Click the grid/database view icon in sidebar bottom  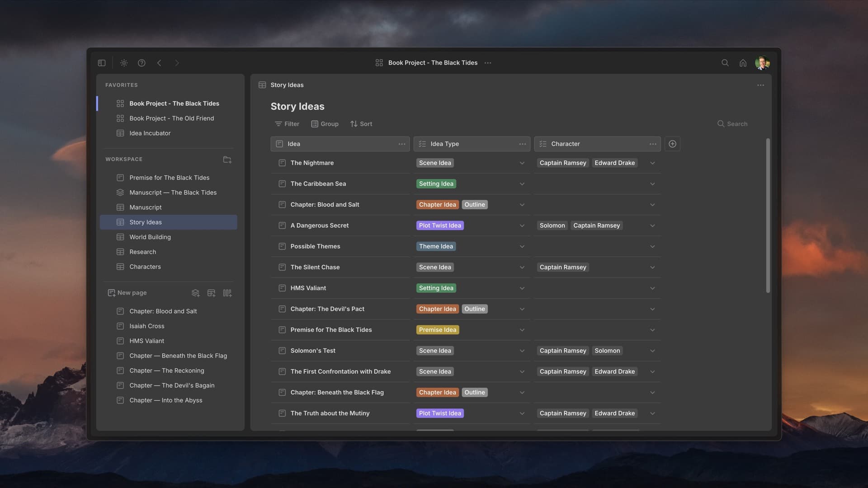pos(211,293)
